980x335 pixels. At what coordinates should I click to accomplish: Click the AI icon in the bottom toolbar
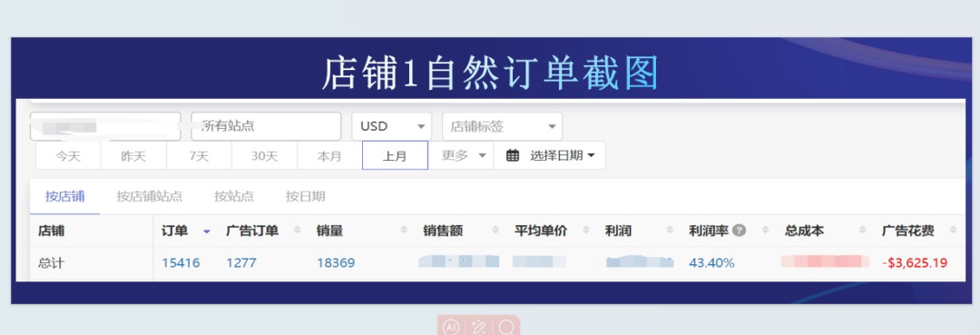point(451,327)
